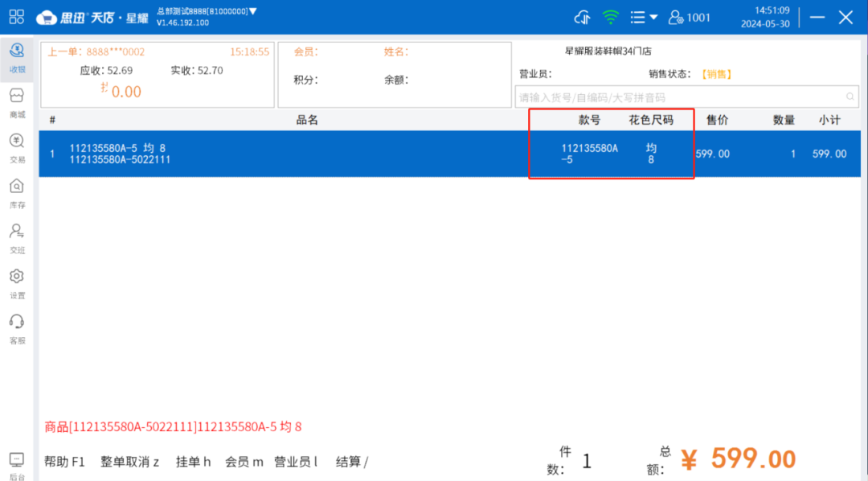868x481 pixels.
Task: Click the 货号 product code input field
Action: pos(683,96)
